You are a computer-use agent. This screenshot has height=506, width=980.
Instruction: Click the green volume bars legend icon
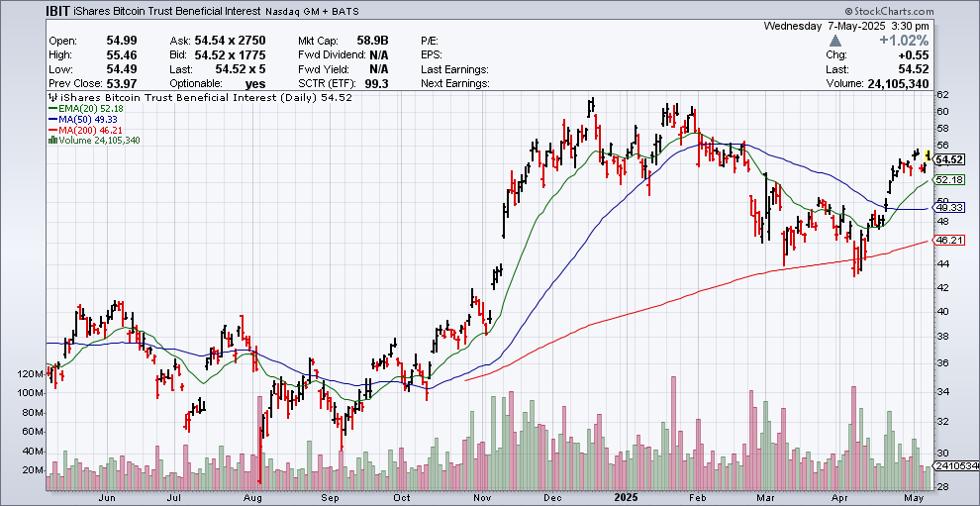coord(49,140)
